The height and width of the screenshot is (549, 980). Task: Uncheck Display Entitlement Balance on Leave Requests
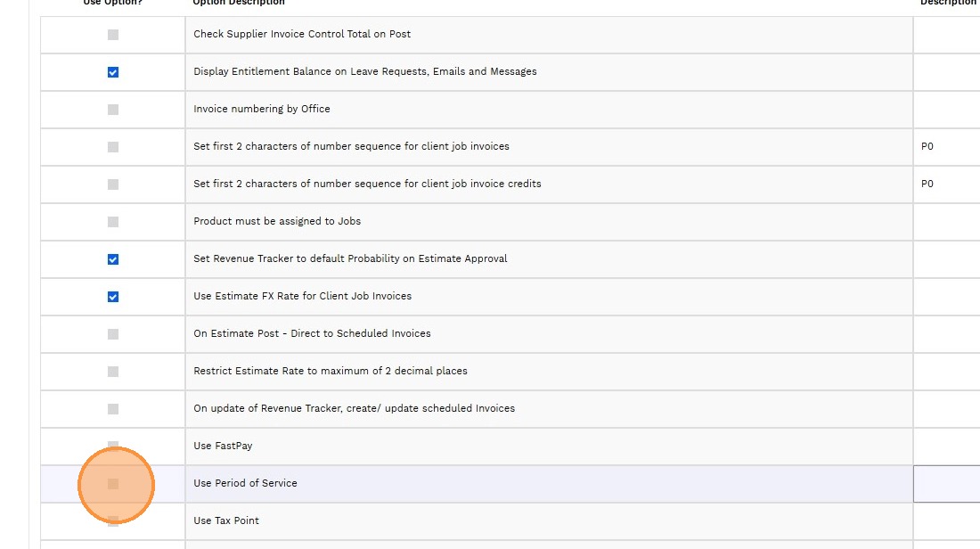click(x=113, y=72)
